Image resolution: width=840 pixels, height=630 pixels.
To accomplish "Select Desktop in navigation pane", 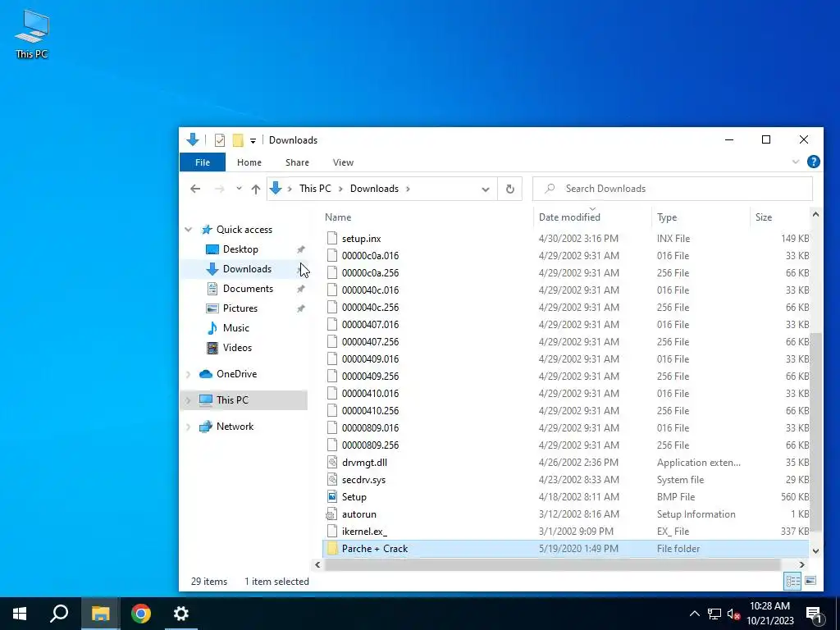I will 240,249.
